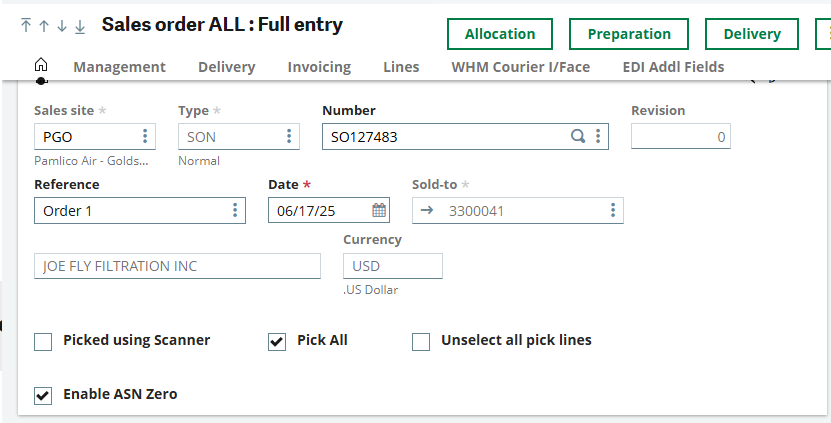This screenshot has height=423, width=831.
Task: Click the Allocation button
Action: click(500, 34)
